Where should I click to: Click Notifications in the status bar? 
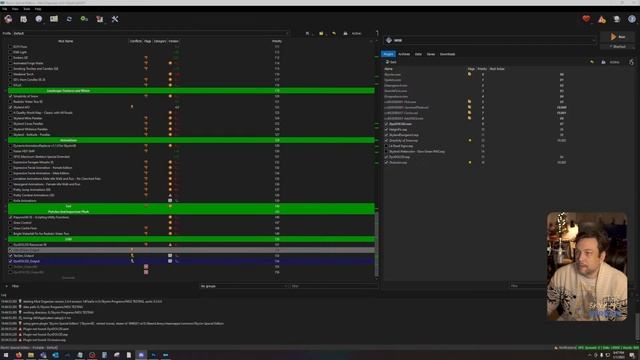point(565,348)
